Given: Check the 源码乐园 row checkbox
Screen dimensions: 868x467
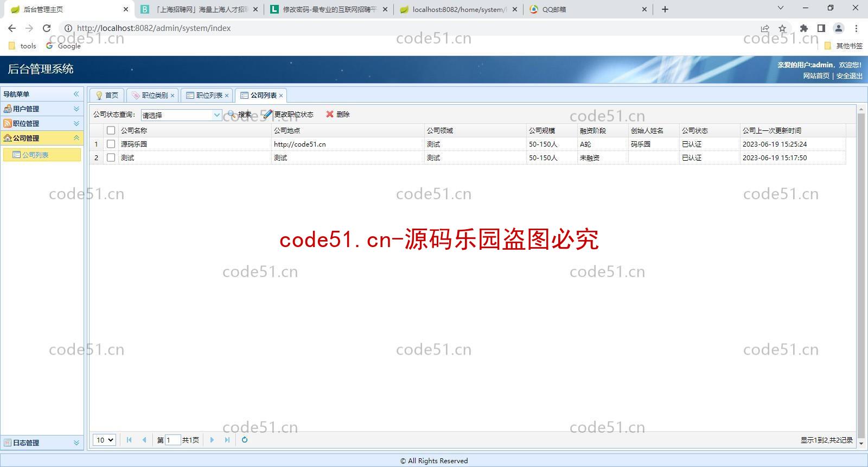Looking at the screenshot, I should point(111,144).
